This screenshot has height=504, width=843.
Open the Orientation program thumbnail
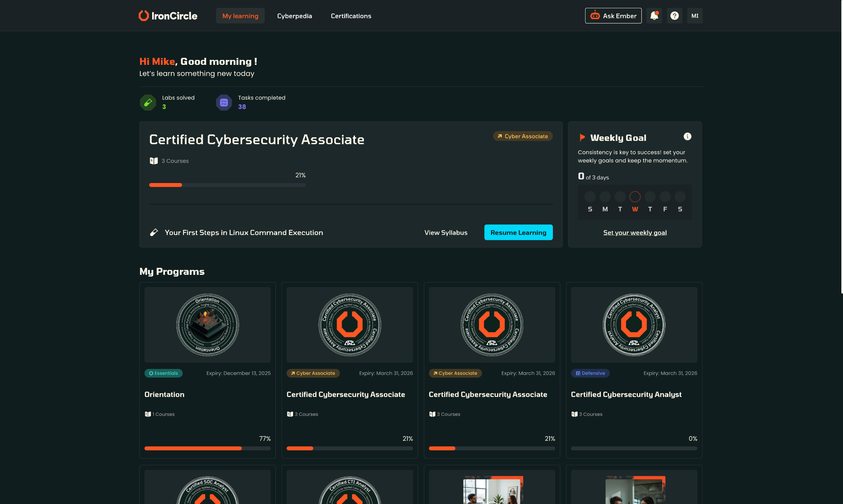207,325
